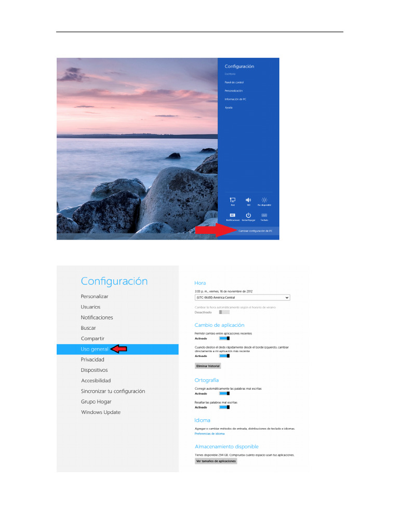Click the date text '16 de noviembre de 2012'
Image resolution: width=399 pixels, height=532 pixels.
click(236, 291)
